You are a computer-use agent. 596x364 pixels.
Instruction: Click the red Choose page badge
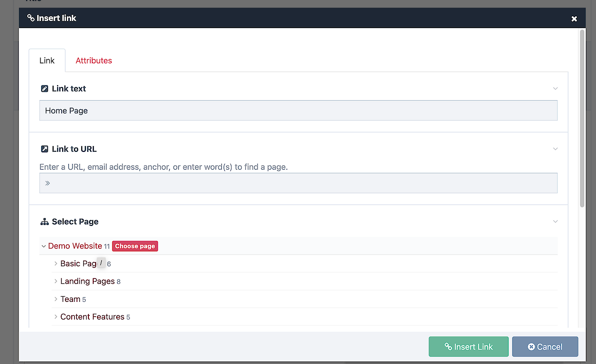point(135,246)
